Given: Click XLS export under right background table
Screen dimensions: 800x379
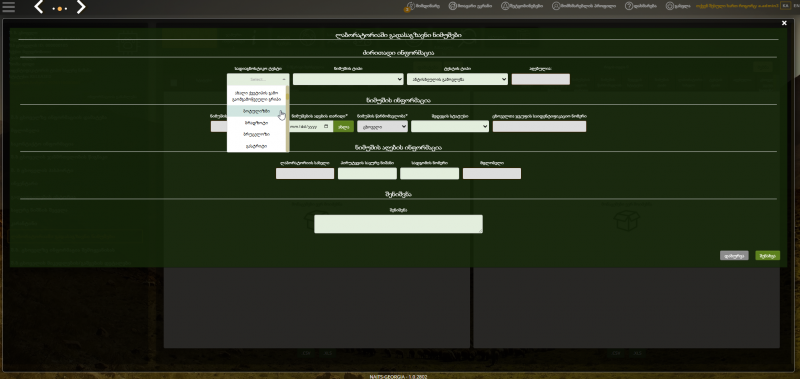Looking at the screenshot, I should [x=637, y=353].
